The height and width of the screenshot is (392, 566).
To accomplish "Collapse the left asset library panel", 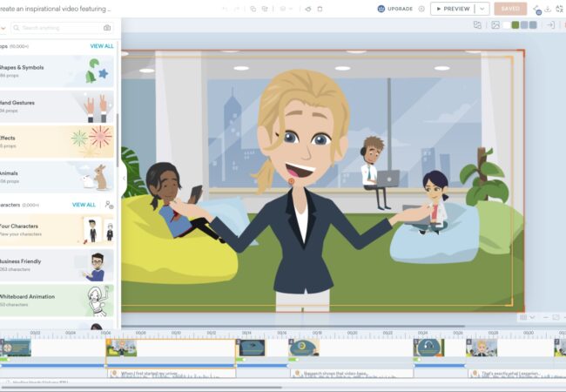I will pyautogui.click(x=123, y=177).
